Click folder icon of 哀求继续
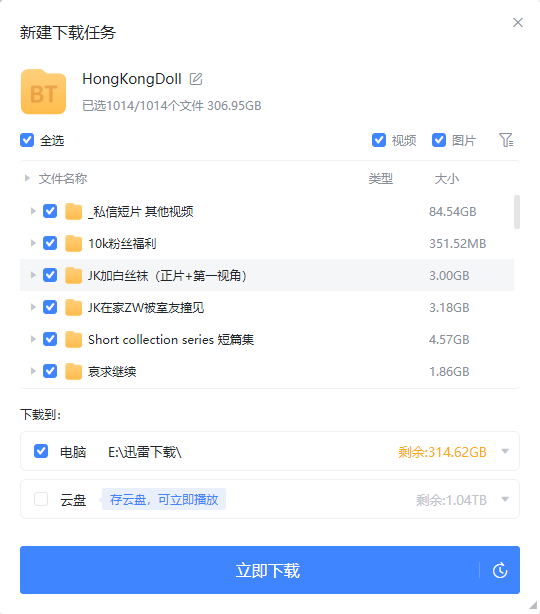The image size is (540, 614). [x=73, y=371]
